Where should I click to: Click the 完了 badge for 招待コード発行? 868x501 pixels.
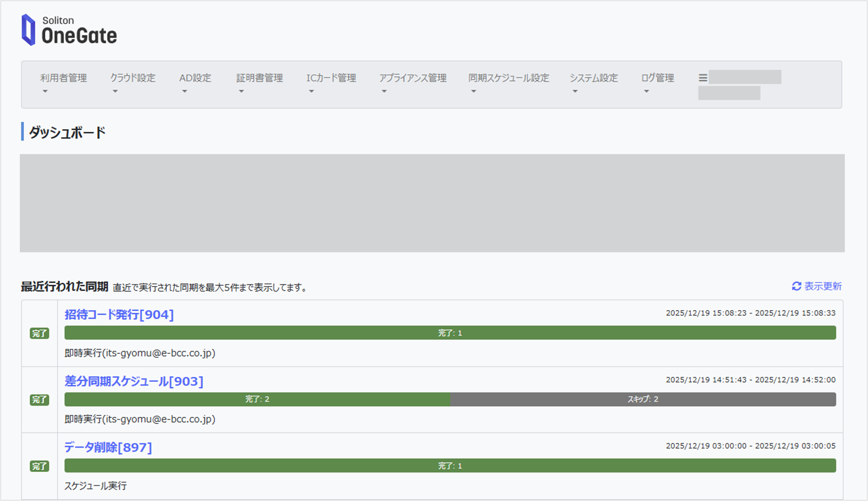[x=39, y=334]
